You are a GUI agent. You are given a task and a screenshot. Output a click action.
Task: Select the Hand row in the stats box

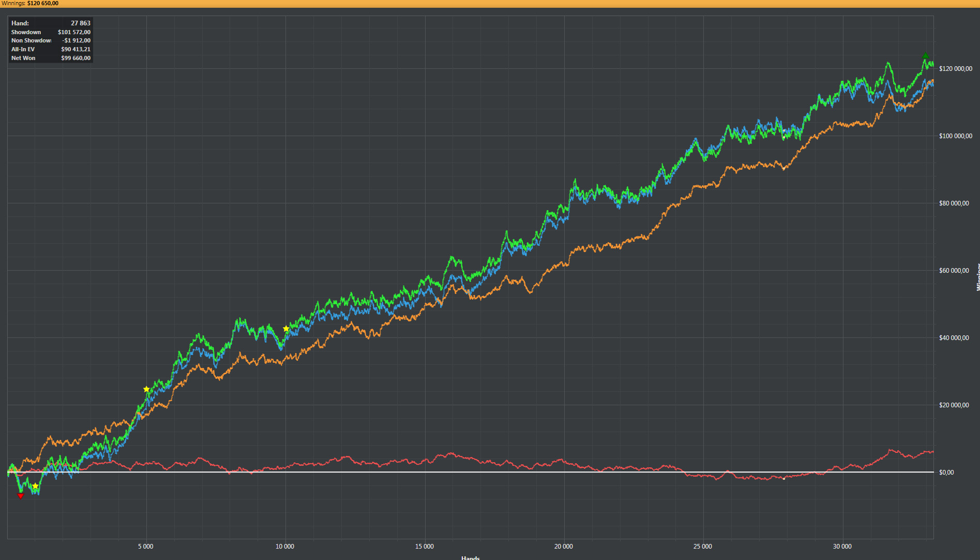tap(50, 23)
